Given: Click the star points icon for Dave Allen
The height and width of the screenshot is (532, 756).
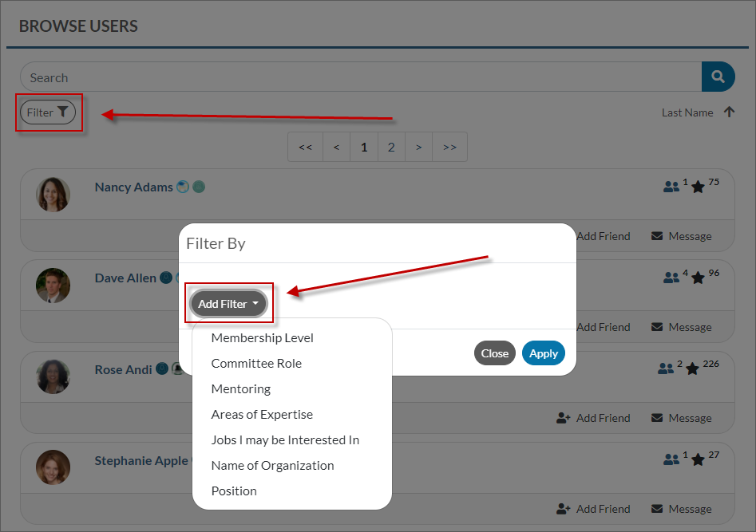Looking at the screenshot, I should pyautogui.click(x=698, y=278).
